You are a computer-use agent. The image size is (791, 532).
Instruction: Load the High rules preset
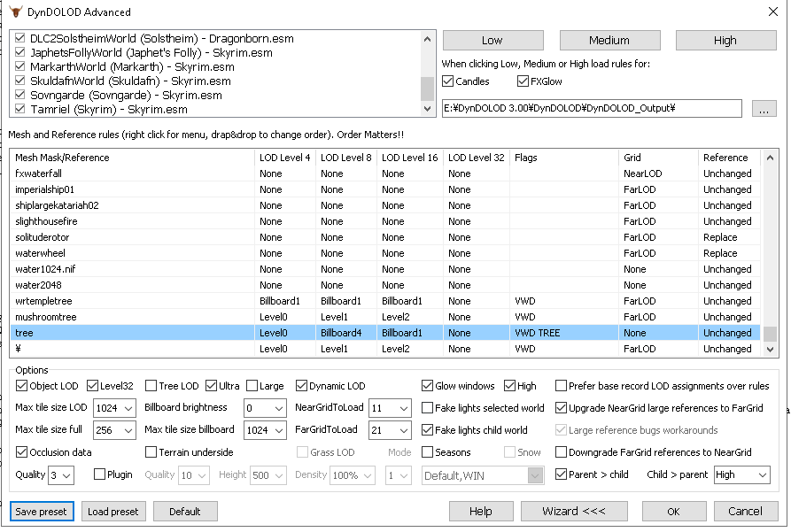point(725,41)
